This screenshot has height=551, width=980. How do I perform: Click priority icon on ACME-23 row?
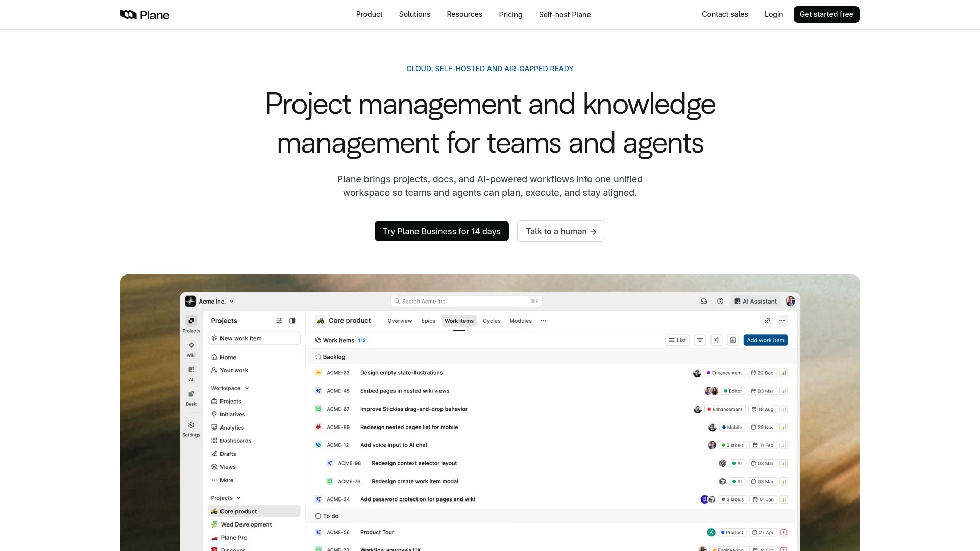(x=783, y=373)
